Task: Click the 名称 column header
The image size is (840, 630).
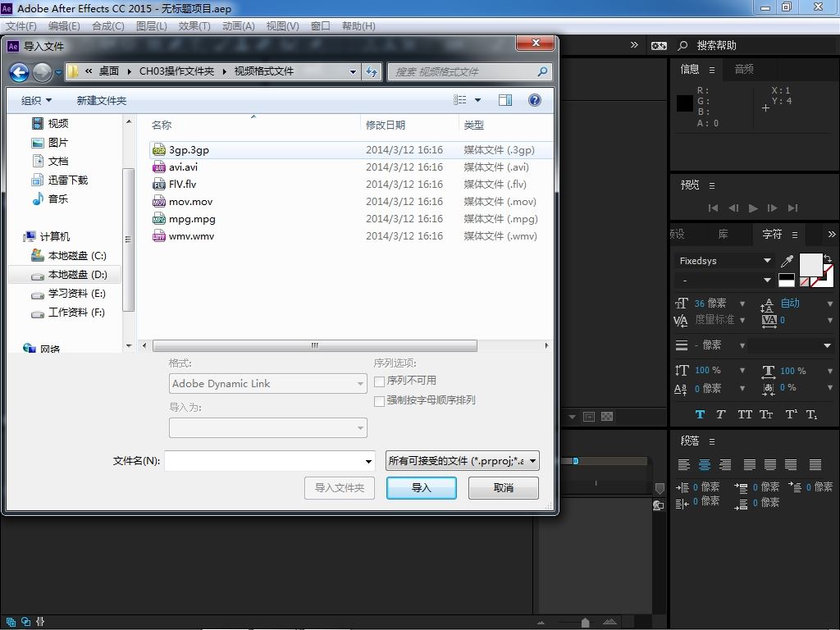Action: pos(162,125)
